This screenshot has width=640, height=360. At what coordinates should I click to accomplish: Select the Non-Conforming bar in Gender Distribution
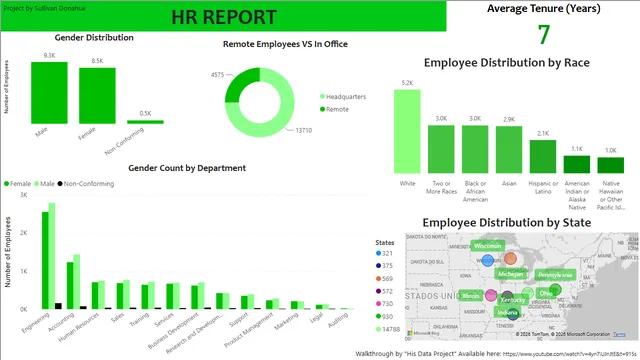click(145, 122)
